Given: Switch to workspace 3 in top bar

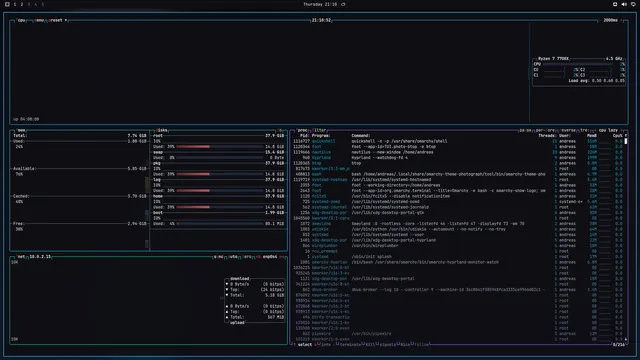Looking at the screenshot, I should tap(29, 4).
